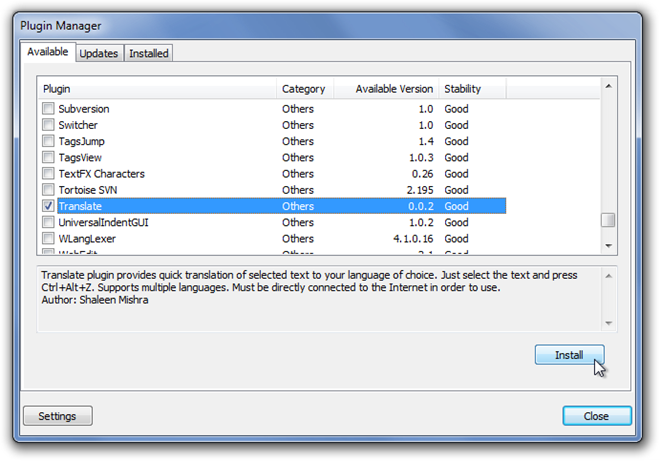Click description box scroll down arrow

[x=609, y=323]
